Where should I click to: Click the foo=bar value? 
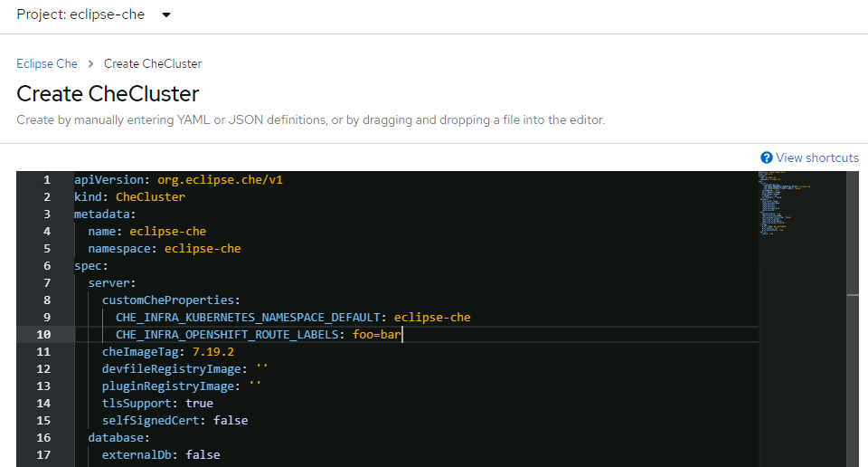(376, 334)
